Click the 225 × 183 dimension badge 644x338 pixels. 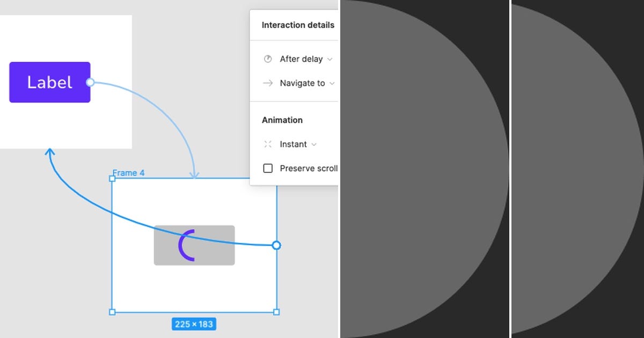pos(194,324)
